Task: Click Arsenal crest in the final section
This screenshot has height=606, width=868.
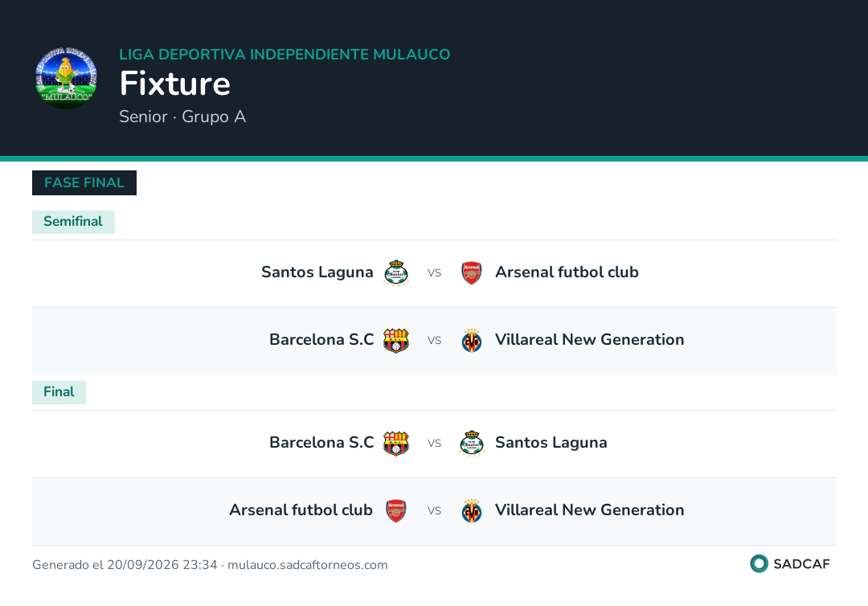Action: [x=395, y=511]
